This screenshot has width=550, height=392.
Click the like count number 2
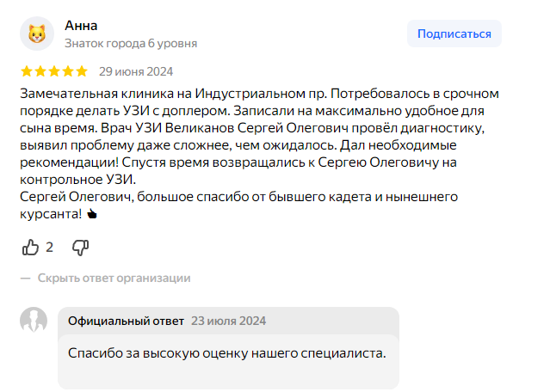point(50,248)
